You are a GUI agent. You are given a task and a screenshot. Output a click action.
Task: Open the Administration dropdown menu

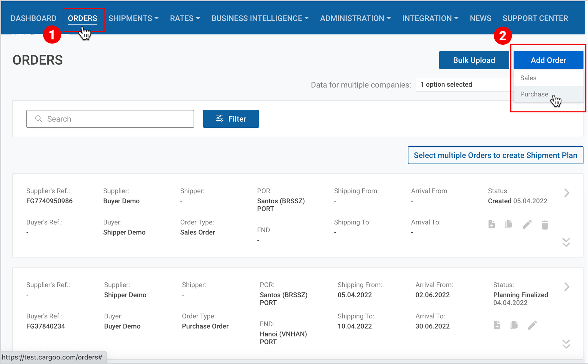pos(356,18)
